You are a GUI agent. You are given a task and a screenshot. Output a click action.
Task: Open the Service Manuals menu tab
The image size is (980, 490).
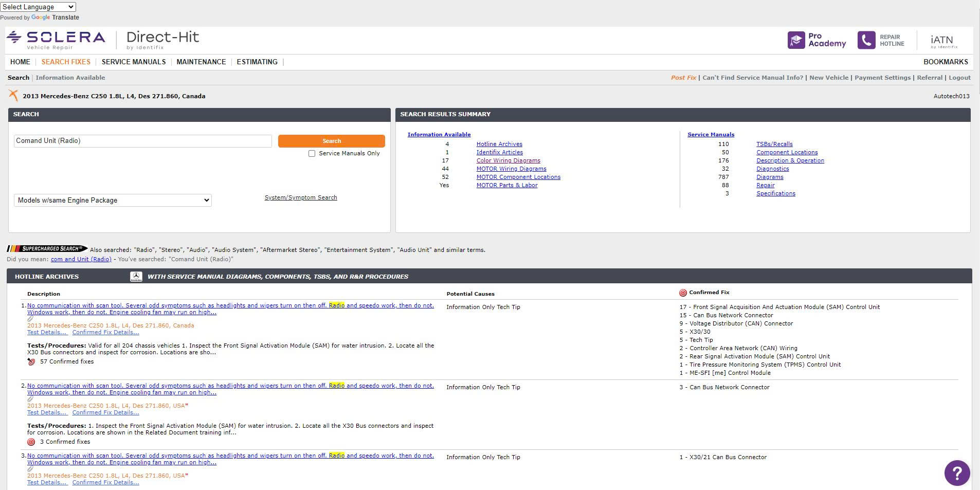click(134, 62)
